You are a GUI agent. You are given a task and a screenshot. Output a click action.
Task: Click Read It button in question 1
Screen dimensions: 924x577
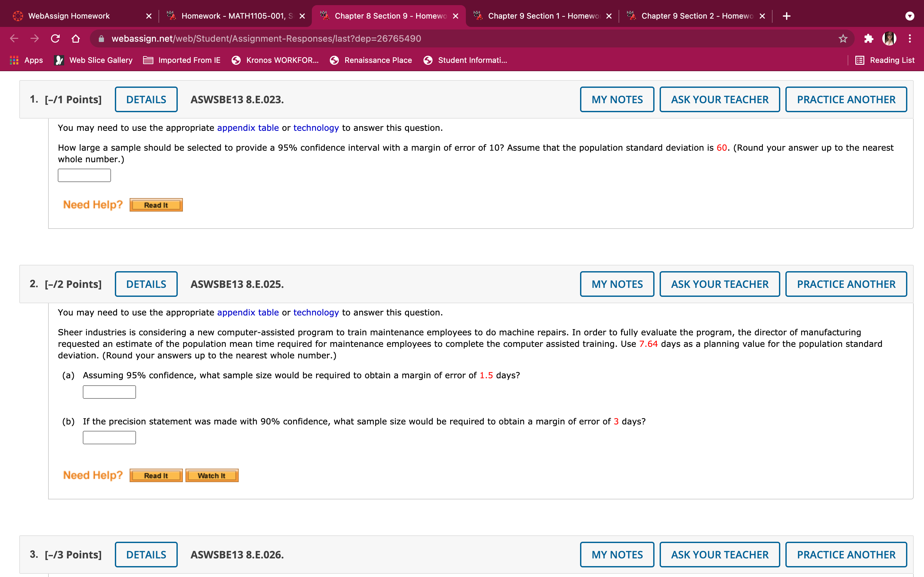(x=156, y=205)
